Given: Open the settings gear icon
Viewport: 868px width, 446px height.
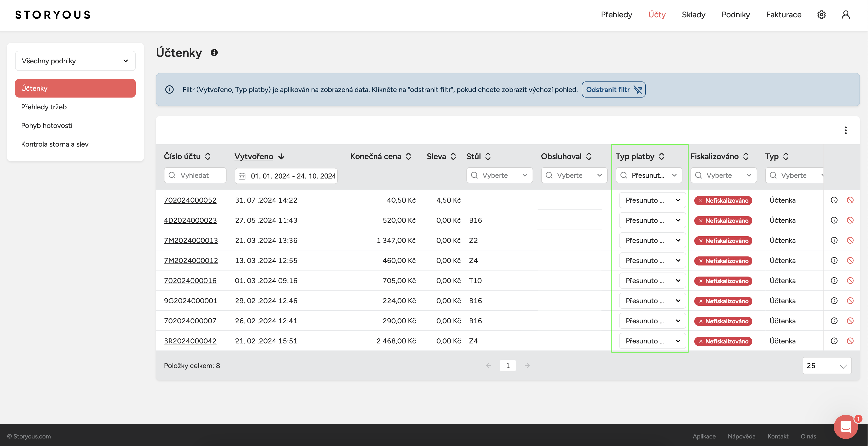Looking at the screenshot, I should (821, 15).
